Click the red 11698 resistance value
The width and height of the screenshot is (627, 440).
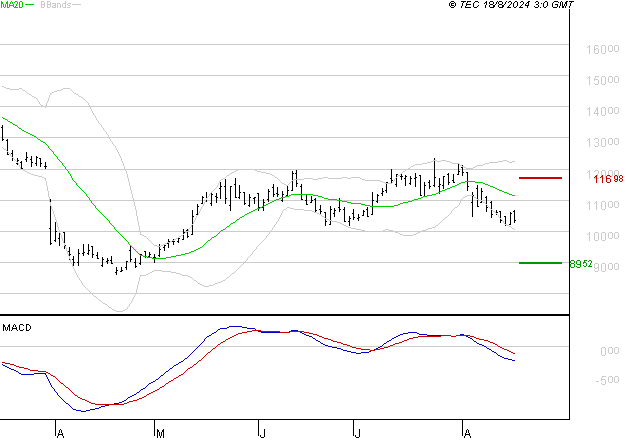[x=608, y=179]
